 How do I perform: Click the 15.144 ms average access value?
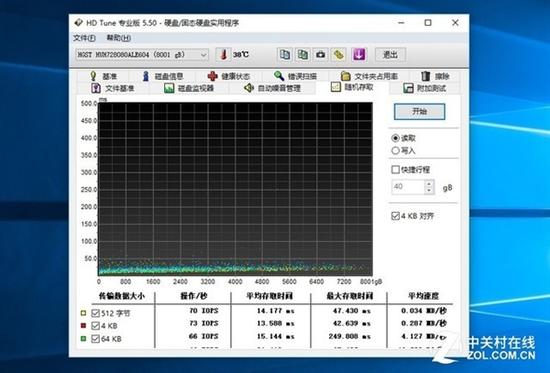(x=275, y=337)
